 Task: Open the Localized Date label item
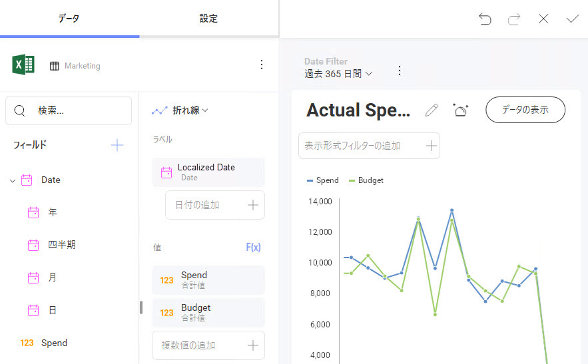click(x=208, y=172)
